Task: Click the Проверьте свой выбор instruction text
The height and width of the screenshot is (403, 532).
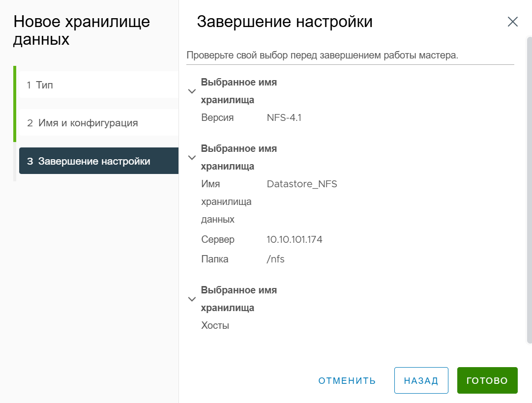Action: coord(323,56)
